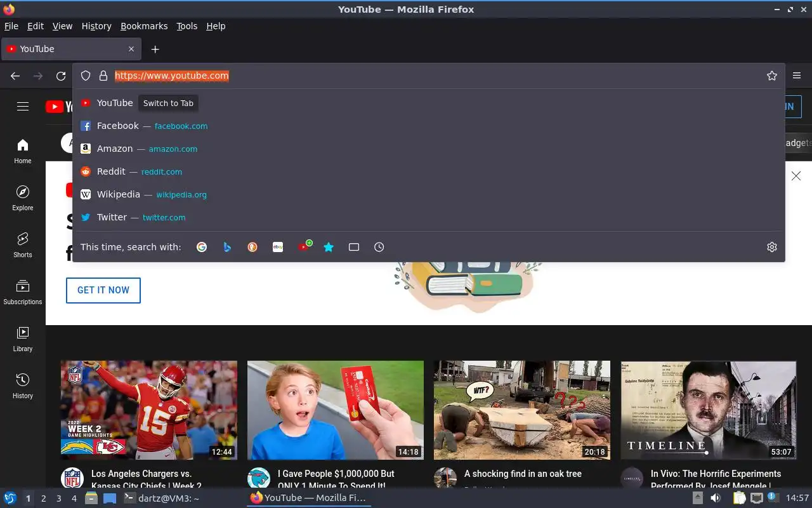This screenshot has width=812, height=508.
Task: Open oak tree shocking find thumbnail
Action: 522,410
